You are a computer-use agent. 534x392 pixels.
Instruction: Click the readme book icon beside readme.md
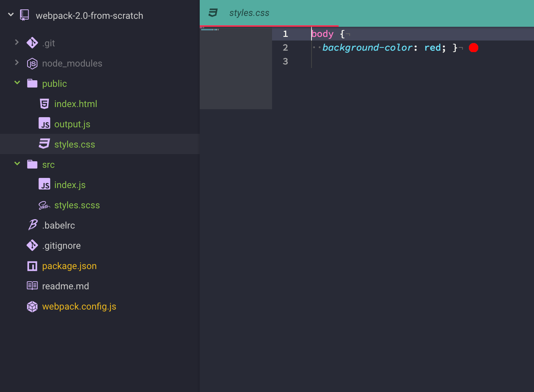[x=32, y=286]
